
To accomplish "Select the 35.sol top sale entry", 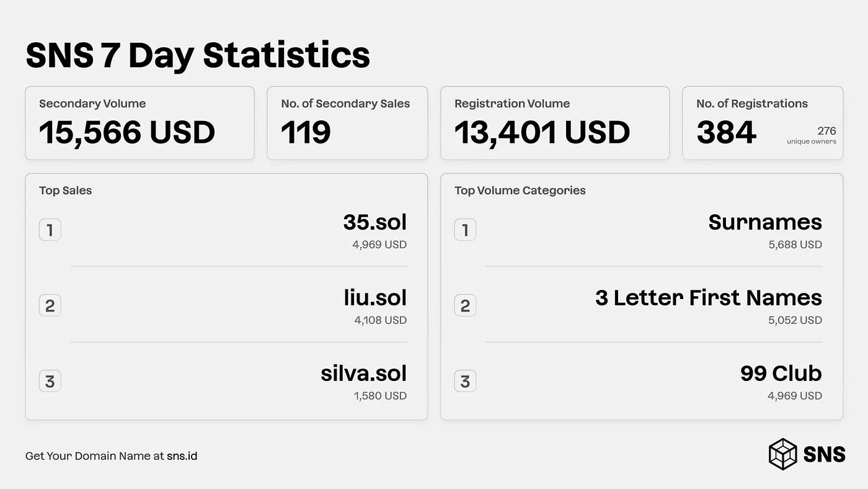I will pyautogui.click(x=374, y=230).
